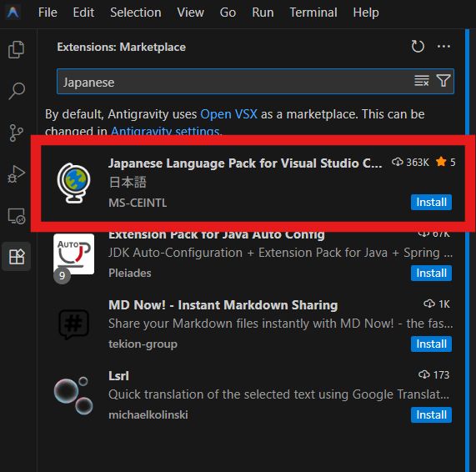Follow the Open VSX link
The width and height of the screenshot is (476, 472).
click(x=228, y=114)
